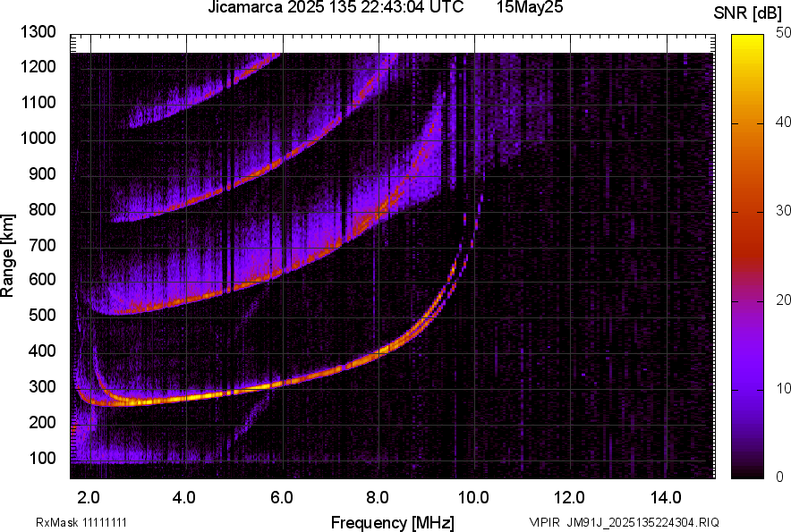Screen dimensions: 791x532
Task: Click frequency tick label "8.0"
Action: click(378, 498)
